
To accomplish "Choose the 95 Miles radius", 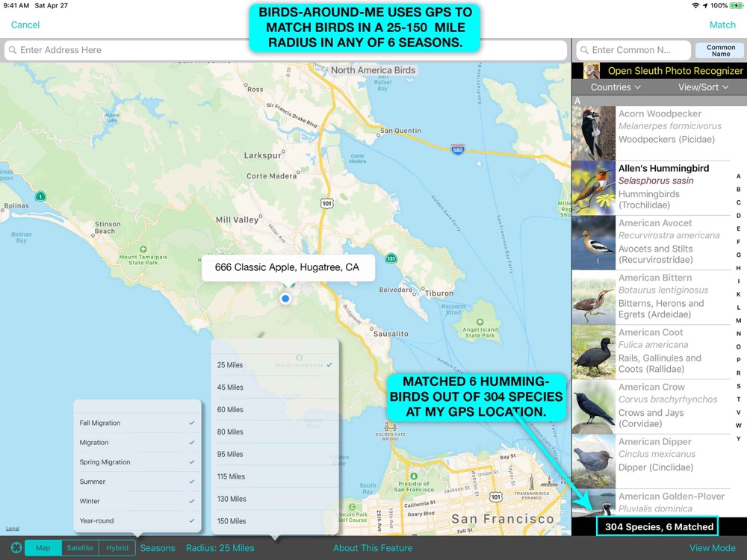I will 275,454.
